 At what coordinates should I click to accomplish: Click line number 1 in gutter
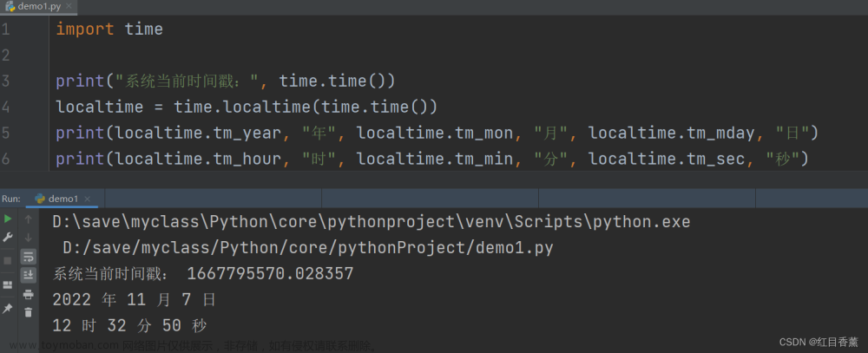coord(5,29)
